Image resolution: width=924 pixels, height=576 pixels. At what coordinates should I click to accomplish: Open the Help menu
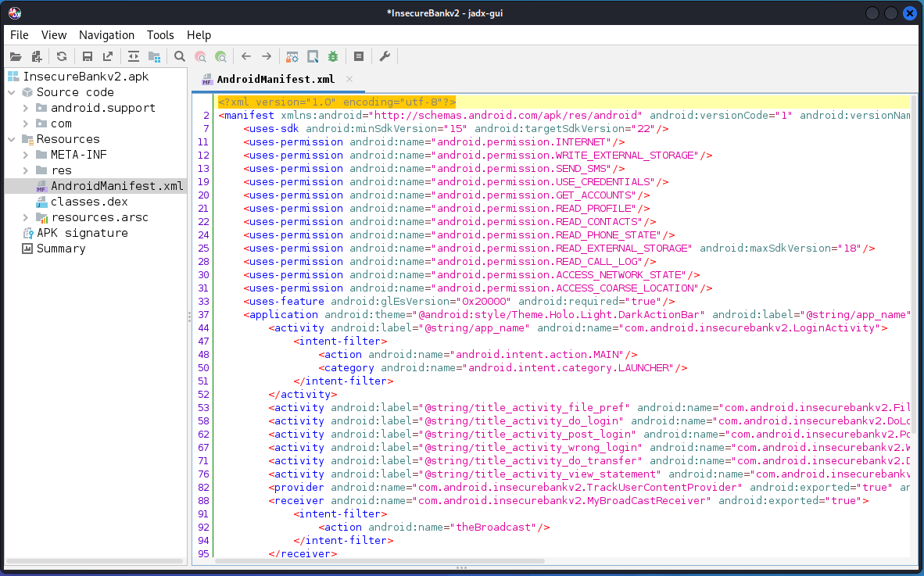[x=199, y=35]
